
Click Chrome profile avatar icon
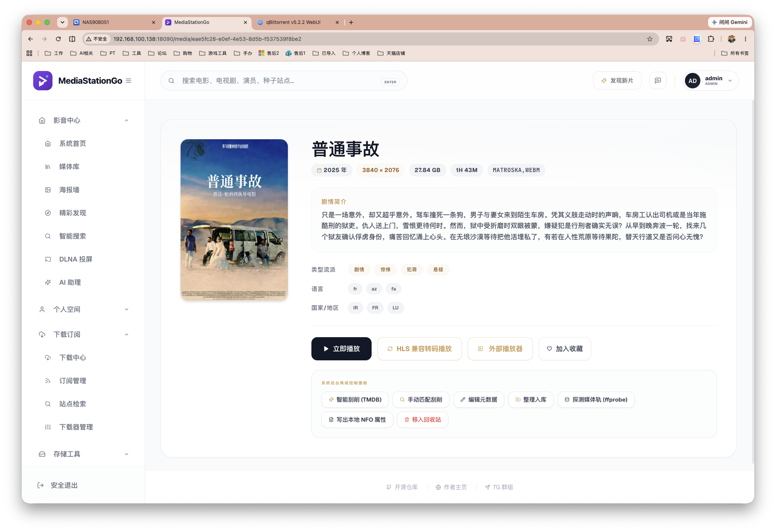coord(732,39)
